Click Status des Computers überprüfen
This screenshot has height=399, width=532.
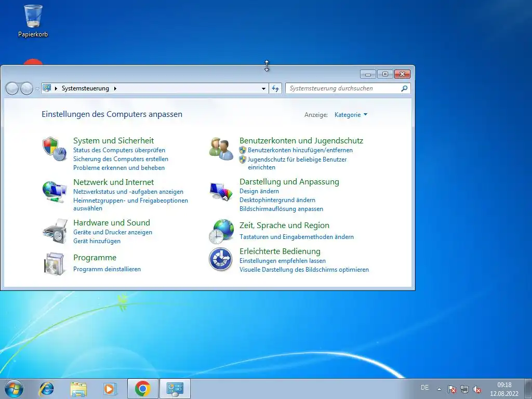pos(119,150)
